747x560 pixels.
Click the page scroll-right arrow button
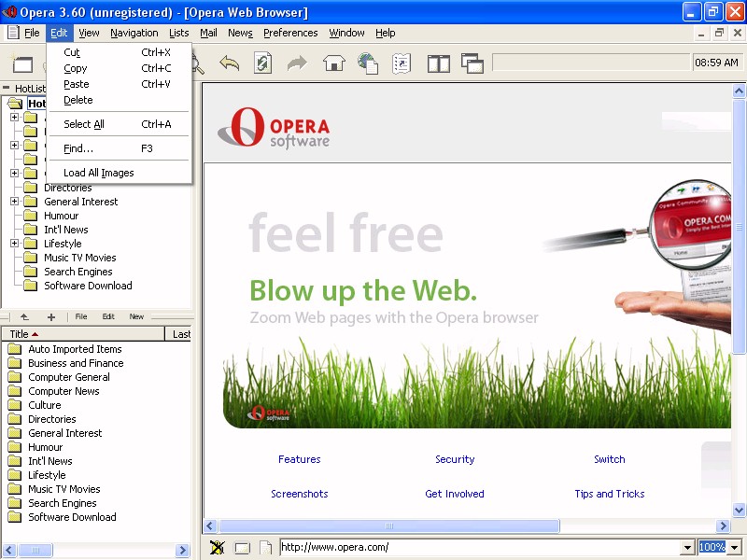723,526
